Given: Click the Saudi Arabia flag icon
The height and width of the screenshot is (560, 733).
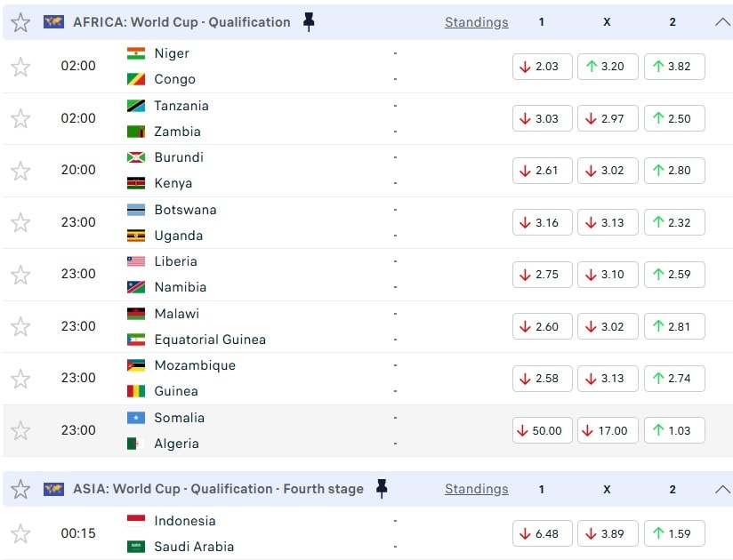Looking at the screenshot, I should [x=136, y=547].
